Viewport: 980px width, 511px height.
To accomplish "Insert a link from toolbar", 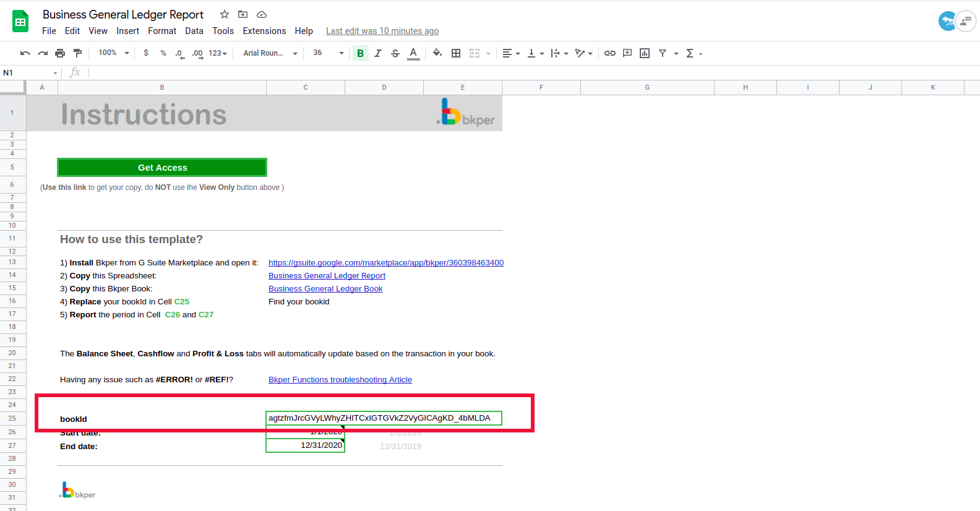I will tap(610, 53).
